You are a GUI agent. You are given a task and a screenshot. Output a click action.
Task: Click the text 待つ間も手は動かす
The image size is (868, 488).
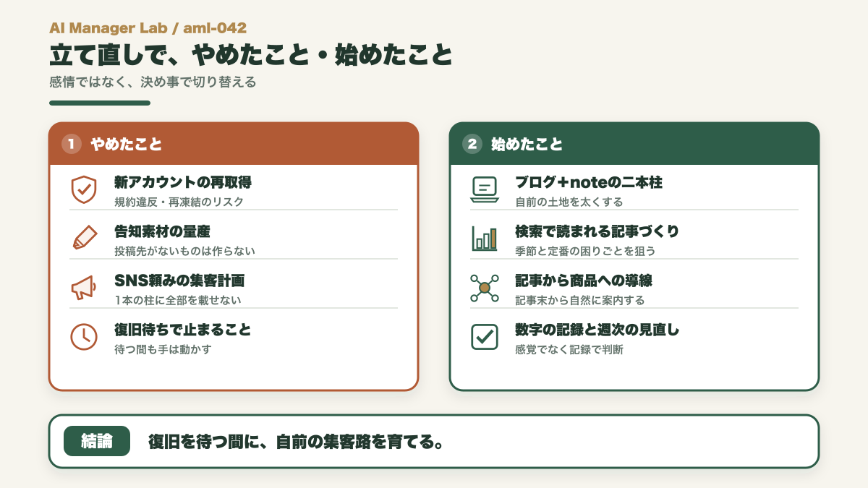tap(163, 349)
